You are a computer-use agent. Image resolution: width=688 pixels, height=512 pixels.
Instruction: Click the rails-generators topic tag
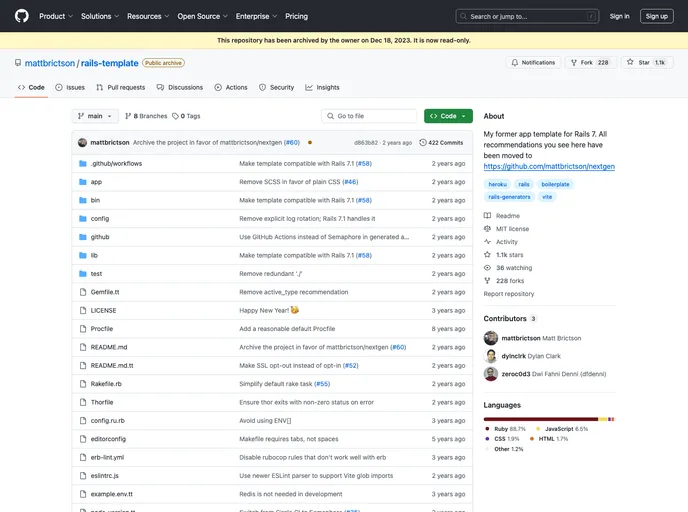pyautogui.click(x=509, y=197)
